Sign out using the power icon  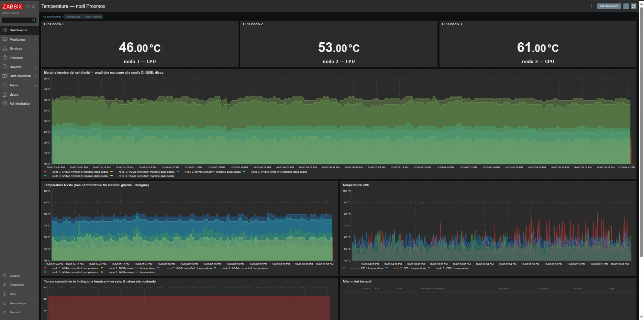point(4,312)
